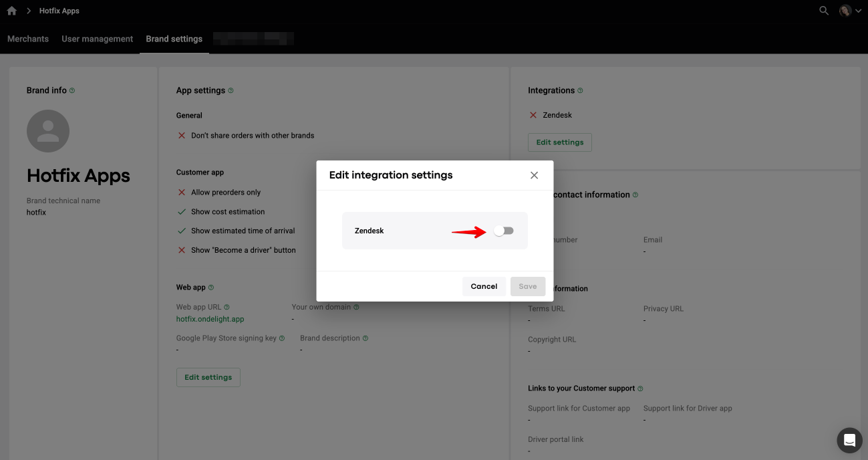Click checkmark beside Show cost estimation

tap(181, 211)
